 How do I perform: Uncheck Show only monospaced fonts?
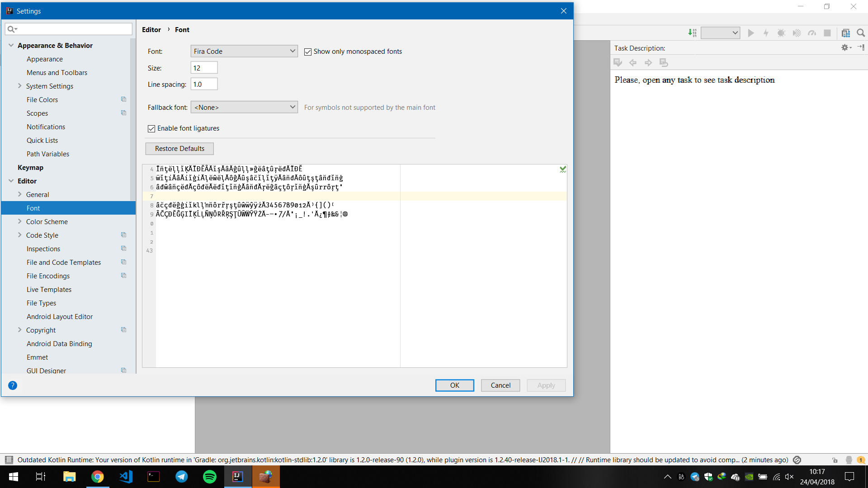tap(308, 52)
